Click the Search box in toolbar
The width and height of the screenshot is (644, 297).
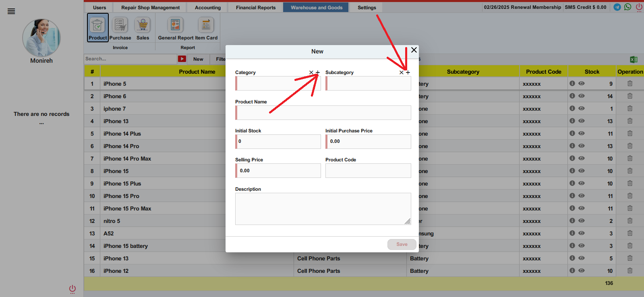(x=130, y=59)
